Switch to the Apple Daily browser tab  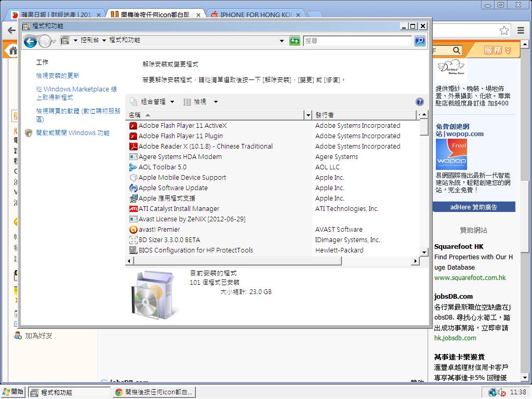(x=56, y=15)
